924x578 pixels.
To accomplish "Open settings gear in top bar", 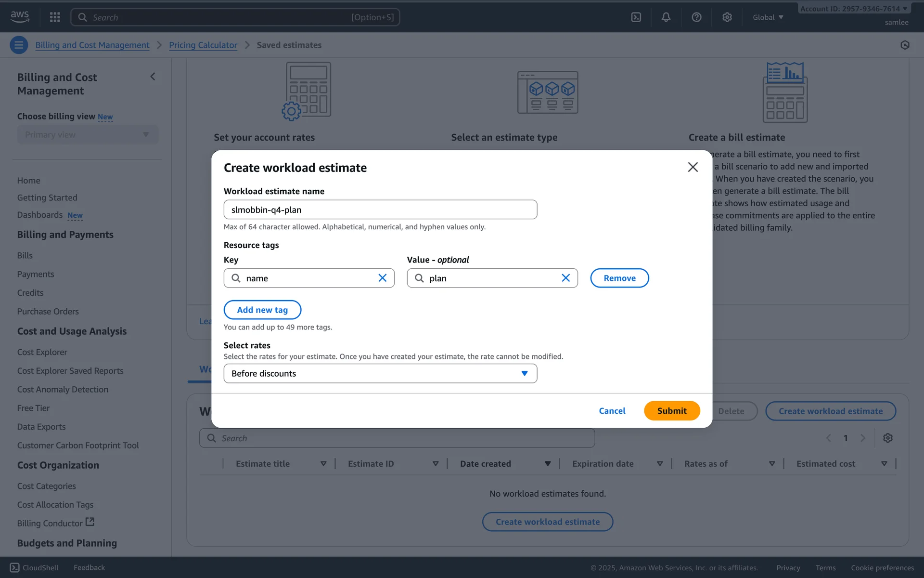I will (x=727, y=17).
